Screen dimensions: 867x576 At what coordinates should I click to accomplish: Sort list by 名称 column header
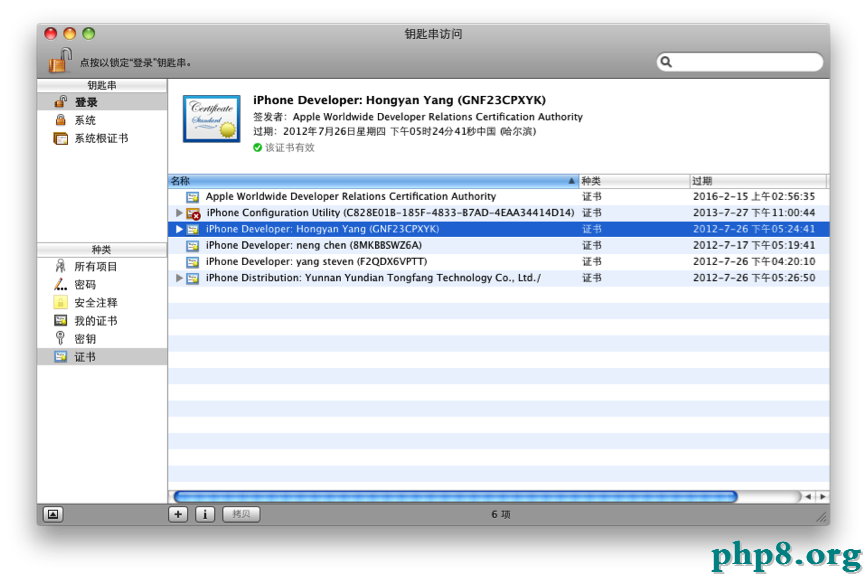370,181
